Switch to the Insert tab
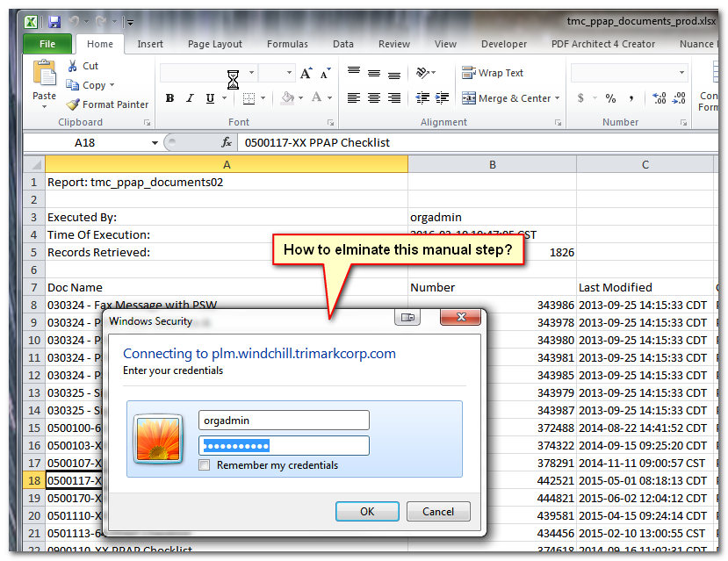 150,44
